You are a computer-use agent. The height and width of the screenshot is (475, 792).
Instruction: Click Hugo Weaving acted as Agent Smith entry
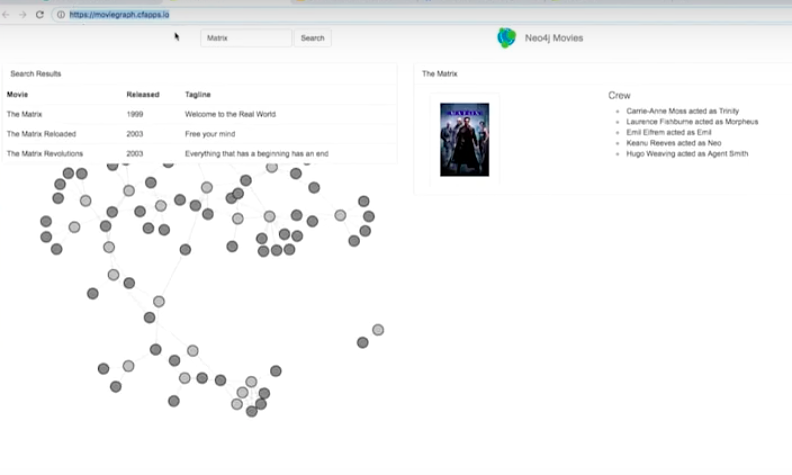click(687, 154)
